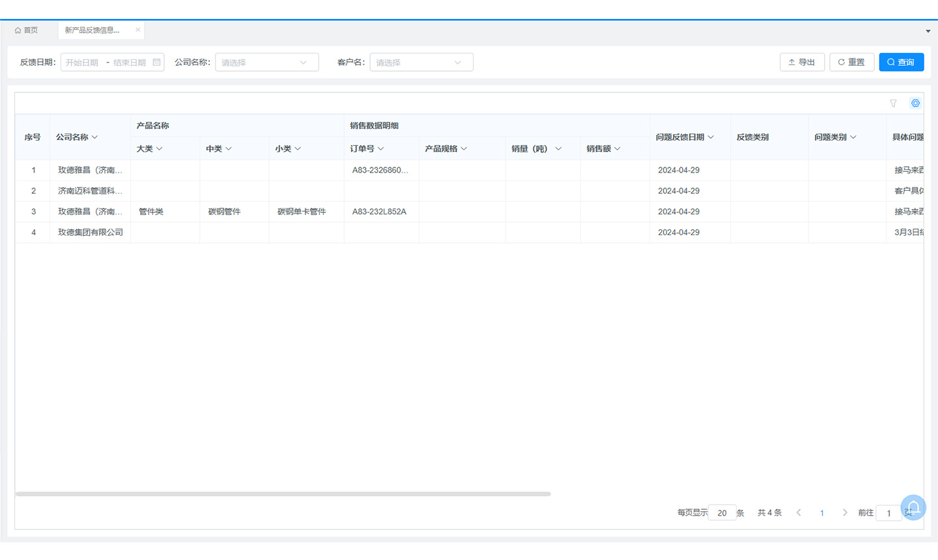Image resolution: width=938 pixels, height=560 pixels.
Task: Sort using the 问题反馈日期 column arrow
Action: point(711,137)
